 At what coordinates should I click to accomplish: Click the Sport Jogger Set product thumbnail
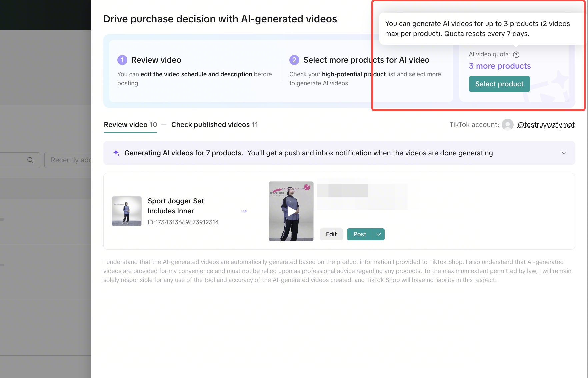127,211
